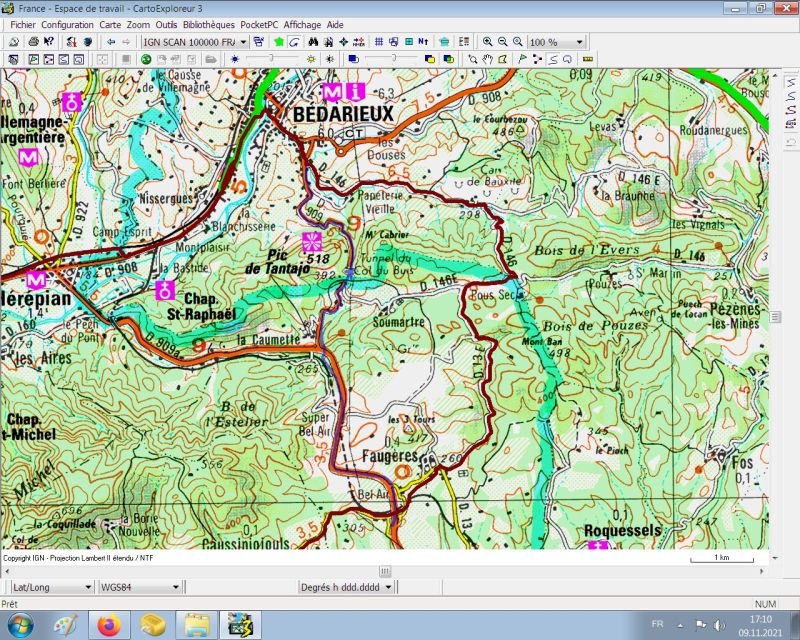Screen dimensions: 800x640
Task: Open Firefox from the taskbar
Action: [108, 625]
